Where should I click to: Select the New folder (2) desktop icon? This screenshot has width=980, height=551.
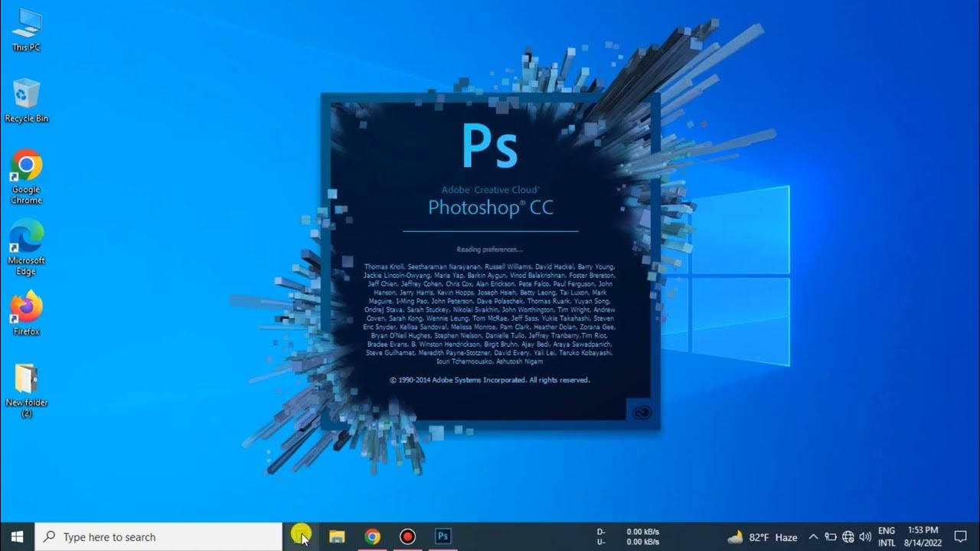point(26,390)
